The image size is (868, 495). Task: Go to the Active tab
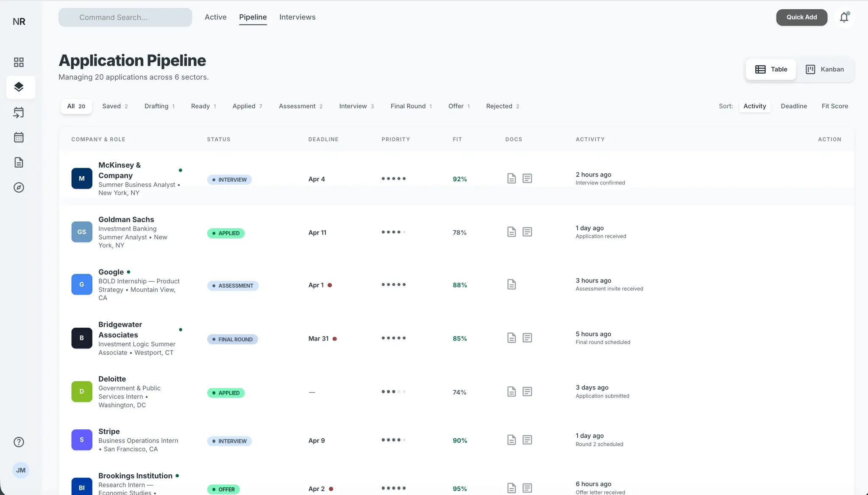click(216, 17)
